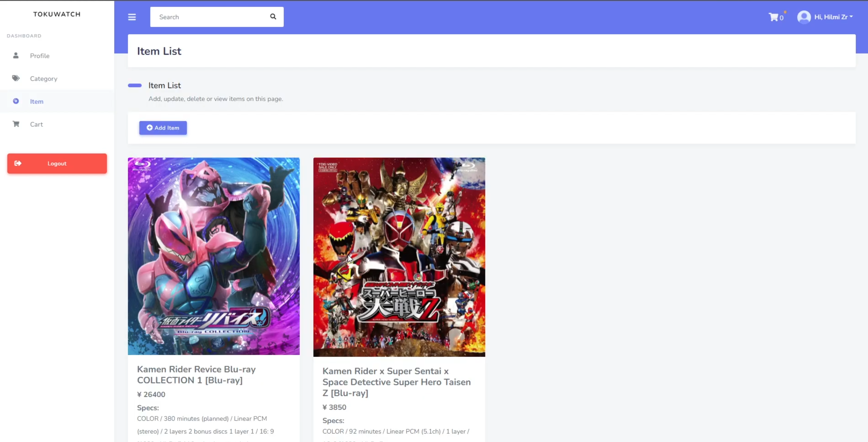The height and width of the screenshot is (442, 868).
Task: Click the Logout button
Action: (57, 163)
